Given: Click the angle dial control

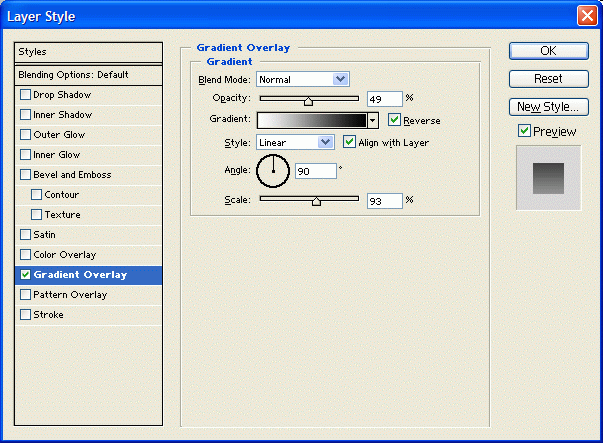Looking at the screenshot, I should [x=272, y=172].
